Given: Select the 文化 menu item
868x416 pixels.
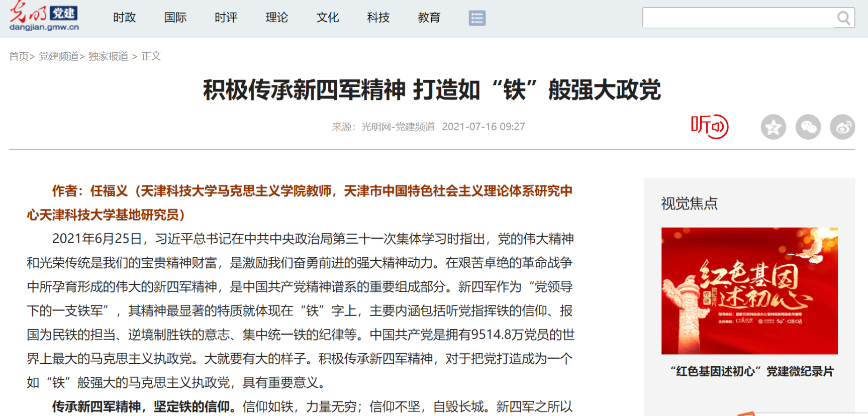Looking at the screenshot, I should pyautogui.click(x=328, y=18).
